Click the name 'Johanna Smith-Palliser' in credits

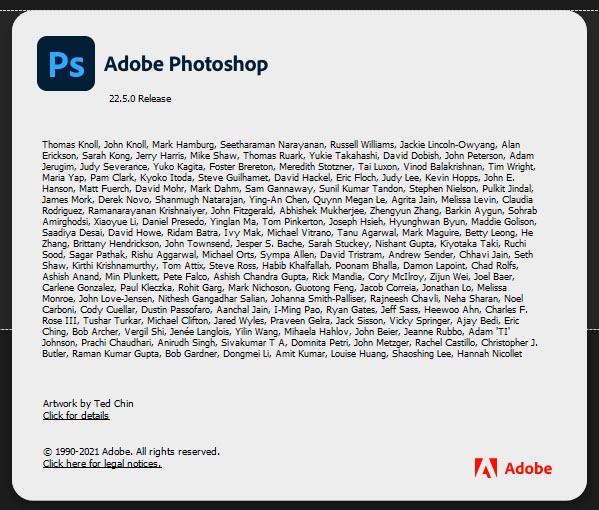pyautogui.click(x=317, y=299)
